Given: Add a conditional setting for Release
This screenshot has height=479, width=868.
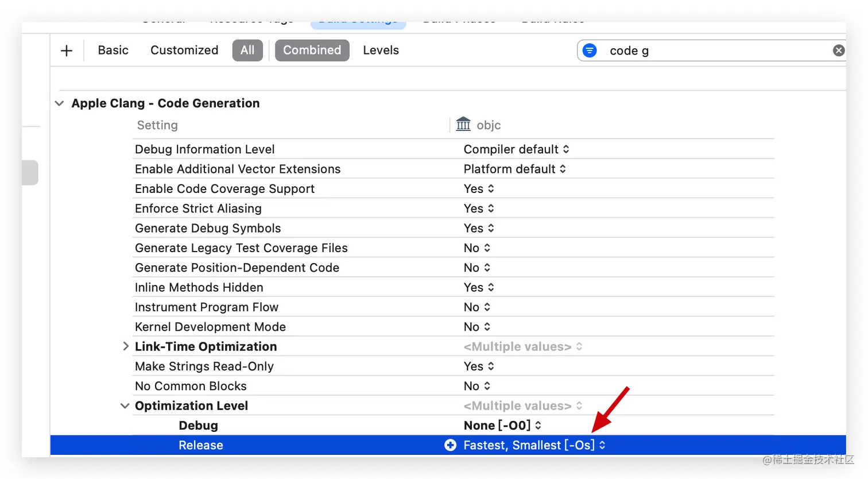Looking at the screenshot, I should [451, 445].
